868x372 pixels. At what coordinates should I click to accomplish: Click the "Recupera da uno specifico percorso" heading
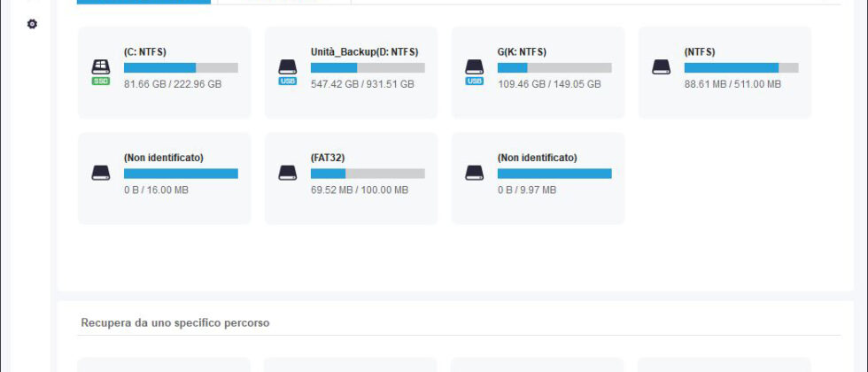click(x=175, y=323)
